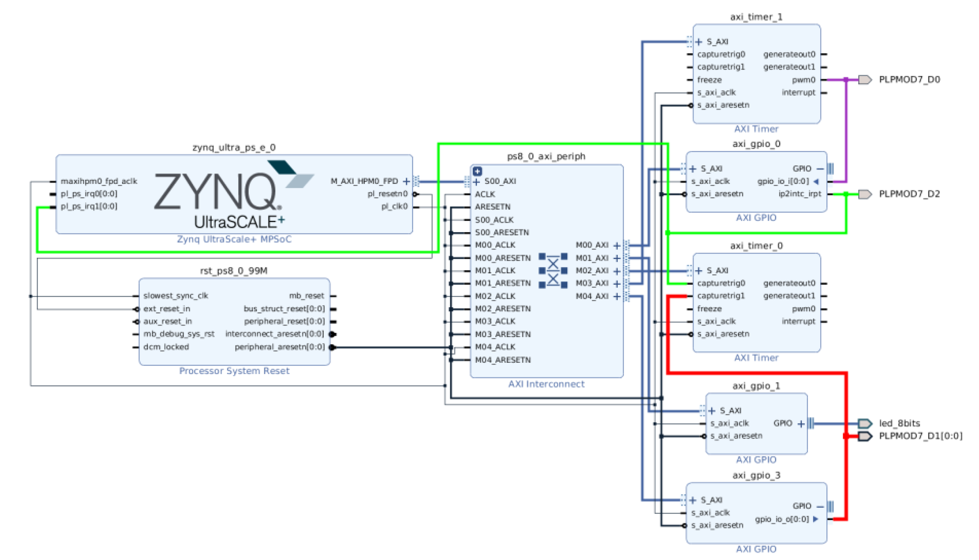Click the PLPMOD7_D0 output port symbol
The image size is (979, 560).
coord(865,80)
